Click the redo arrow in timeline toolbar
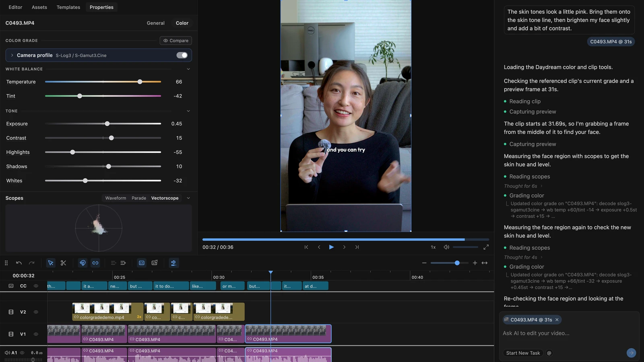Screen dimensions: 644x362 32,263
